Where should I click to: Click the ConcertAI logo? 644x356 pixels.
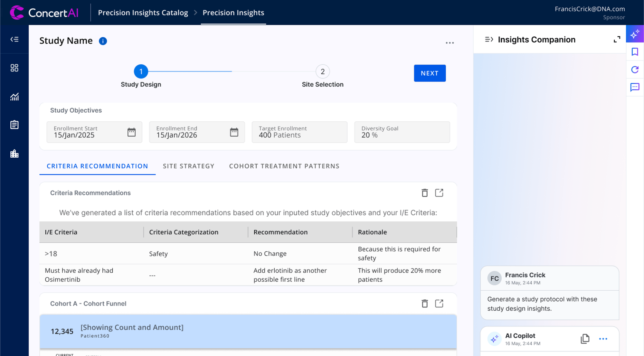(44, 13)
